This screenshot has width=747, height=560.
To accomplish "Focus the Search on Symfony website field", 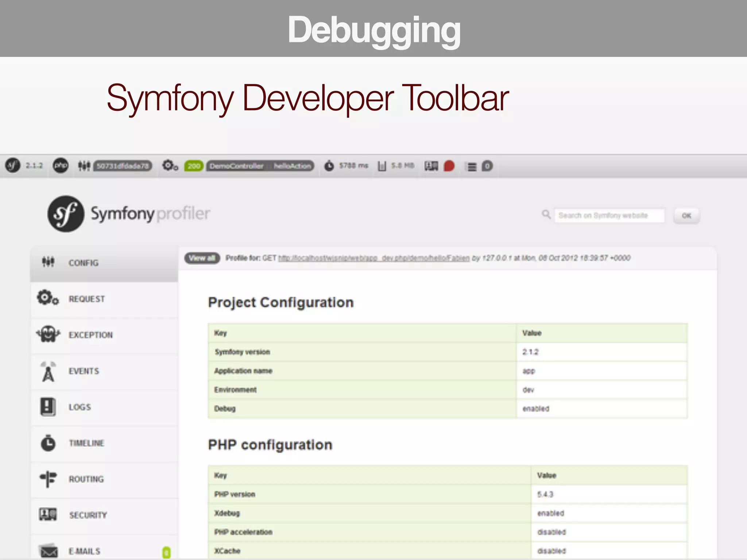I will 609,215.
